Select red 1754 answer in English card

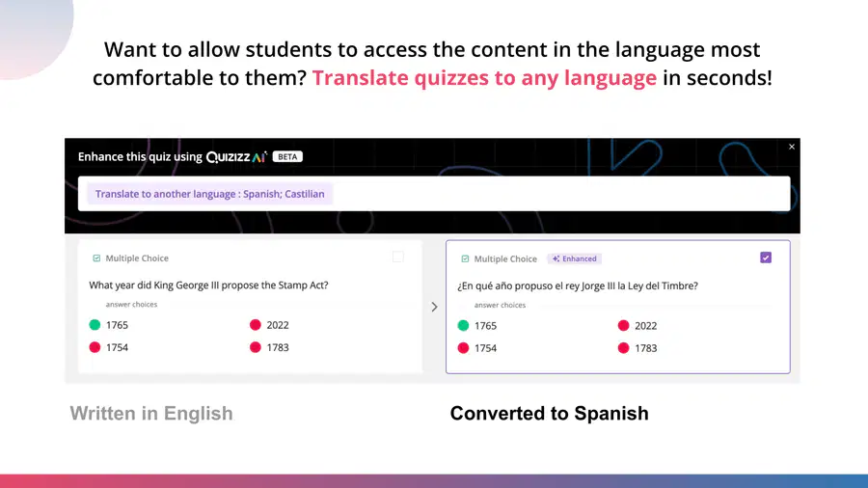[x=108, y=347]
